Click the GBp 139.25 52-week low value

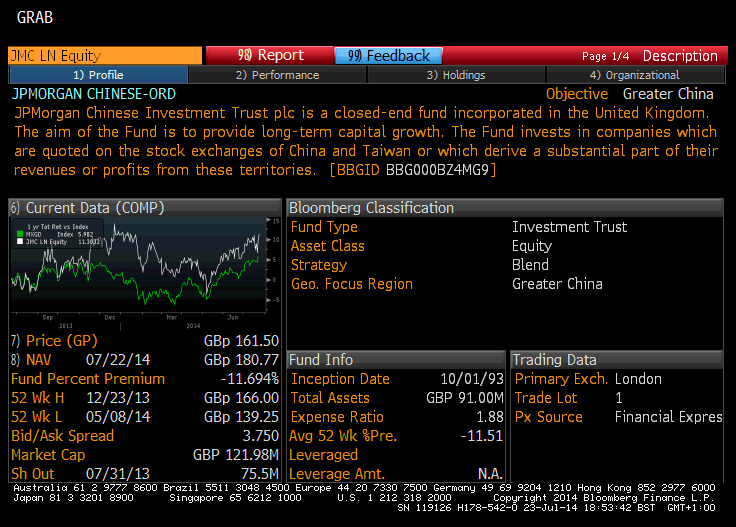[x=241, y=417]
